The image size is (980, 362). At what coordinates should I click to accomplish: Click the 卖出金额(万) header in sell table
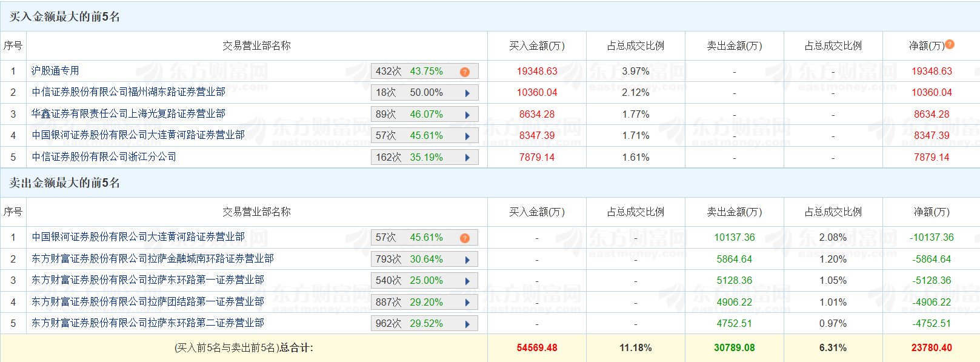734,212
